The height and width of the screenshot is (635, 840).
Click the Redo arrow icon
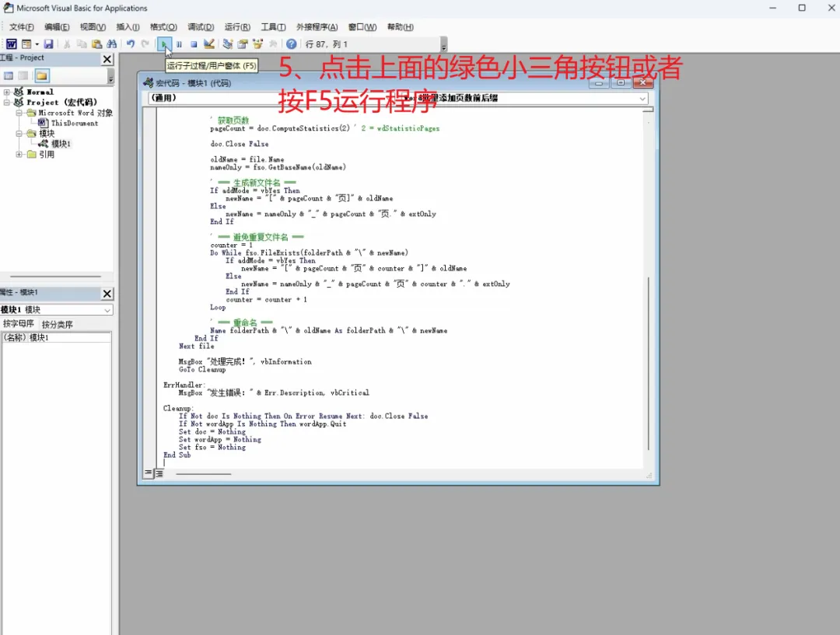[x=145, y=44]
